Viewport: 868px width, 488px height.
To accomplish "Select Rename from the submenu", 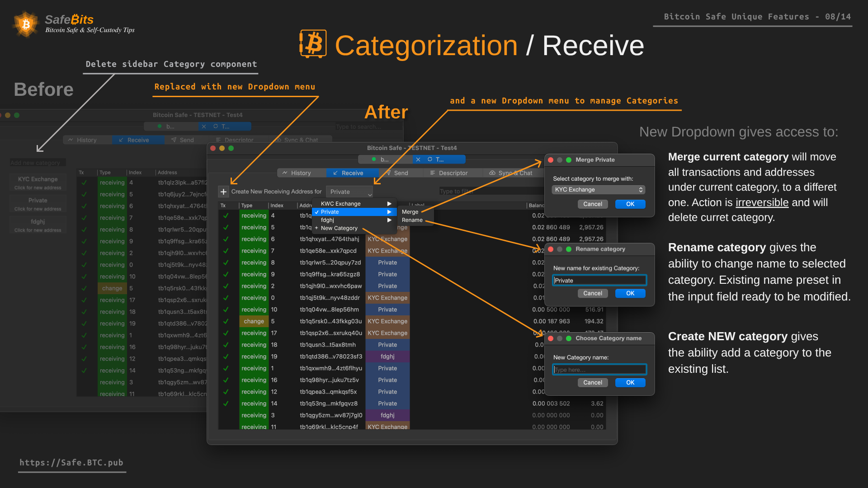I will pyautogui.click(x=412, y=220).
